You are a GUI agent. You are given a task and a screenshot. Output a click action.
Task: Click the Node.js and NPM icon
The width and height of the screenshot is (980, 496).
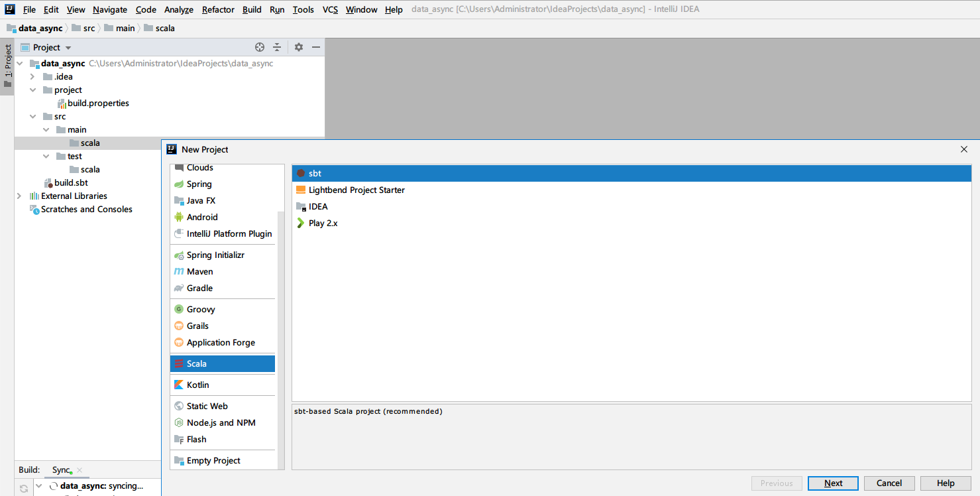tap(179, 423)
